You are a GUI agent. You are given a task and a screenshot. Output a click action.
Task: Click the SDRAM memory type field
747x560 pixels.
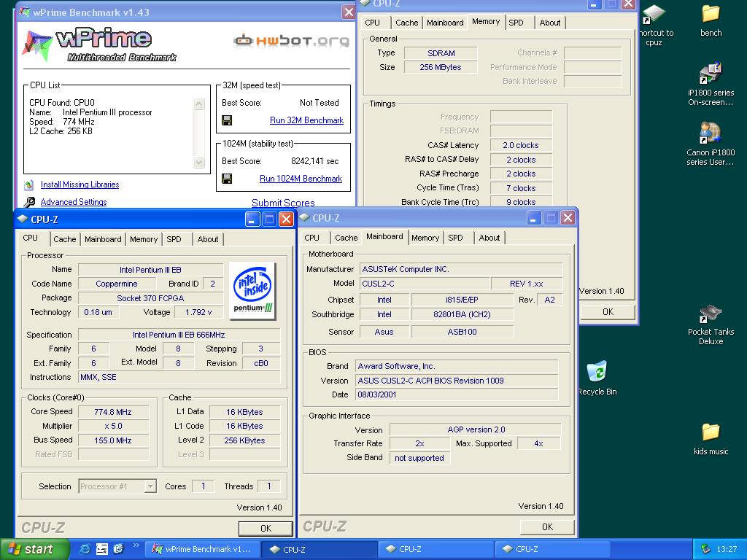tap(441, 53)
